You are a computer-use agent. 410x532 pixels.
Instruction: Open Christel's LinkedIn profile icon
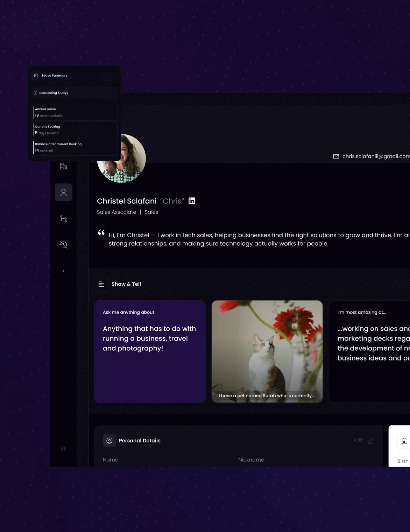coord(192,201)
